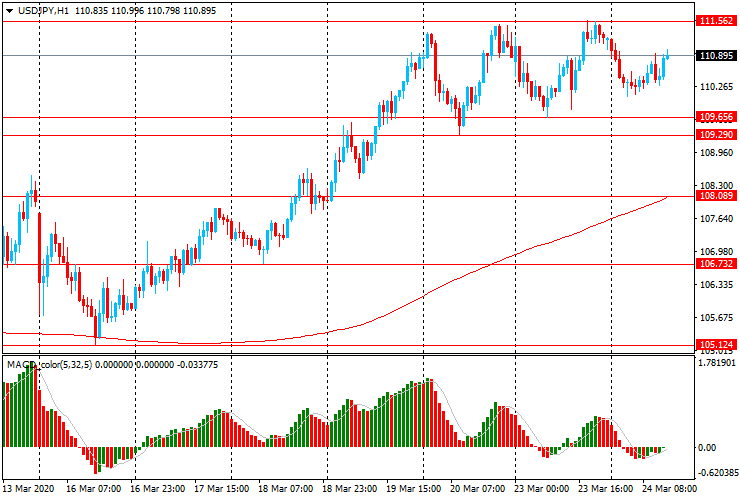
Task: Click the MACD_color(5,32,5) indicator label
Action: [62, 364]
